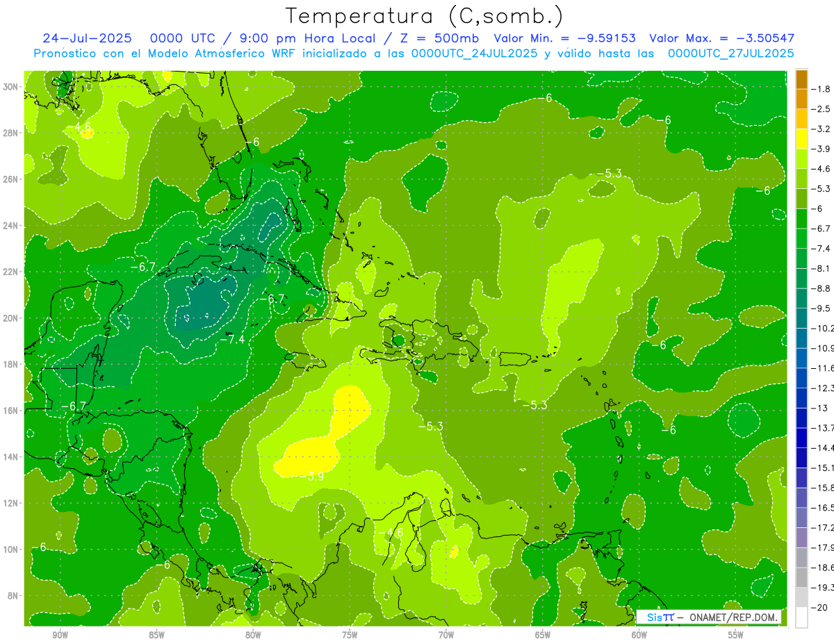834x644 pixels.
Task: Select the "Valor Min. = -9.59153" value
Action: pyautogui.click(x=565, y=38)
